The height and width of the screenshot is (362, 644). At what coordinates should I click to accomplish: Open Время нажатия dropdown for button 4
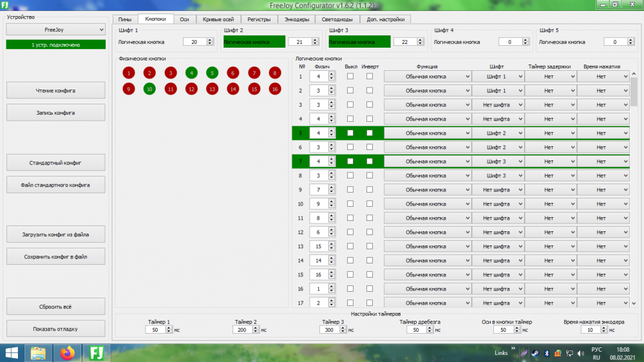tap(603, 119)
